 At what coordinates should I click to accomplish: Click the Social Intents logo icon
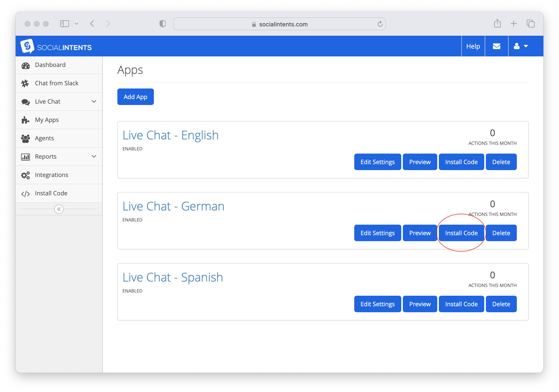tap(27, 46)
